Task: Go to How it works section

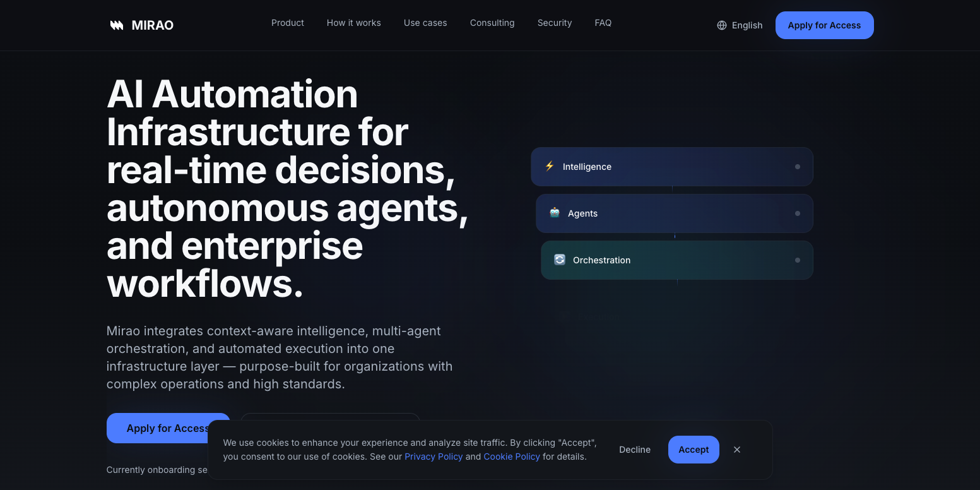Action: point(354,23)
